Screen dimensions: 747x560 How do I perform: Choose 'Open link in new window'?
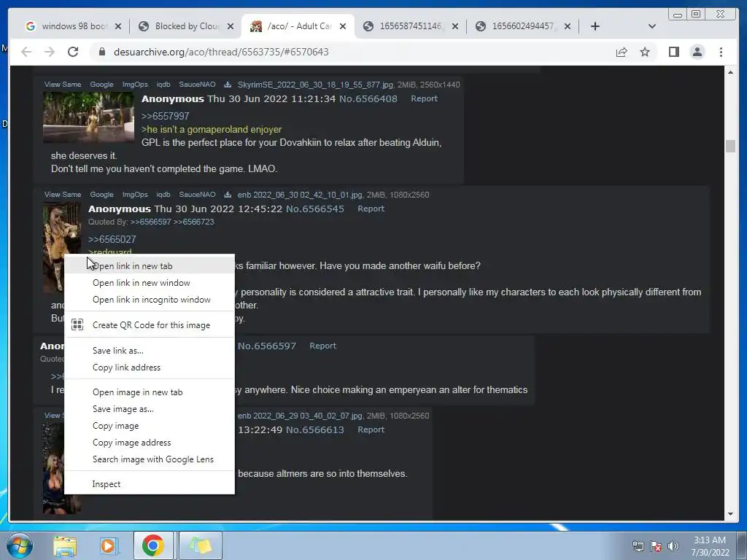(x=150, y=283)
